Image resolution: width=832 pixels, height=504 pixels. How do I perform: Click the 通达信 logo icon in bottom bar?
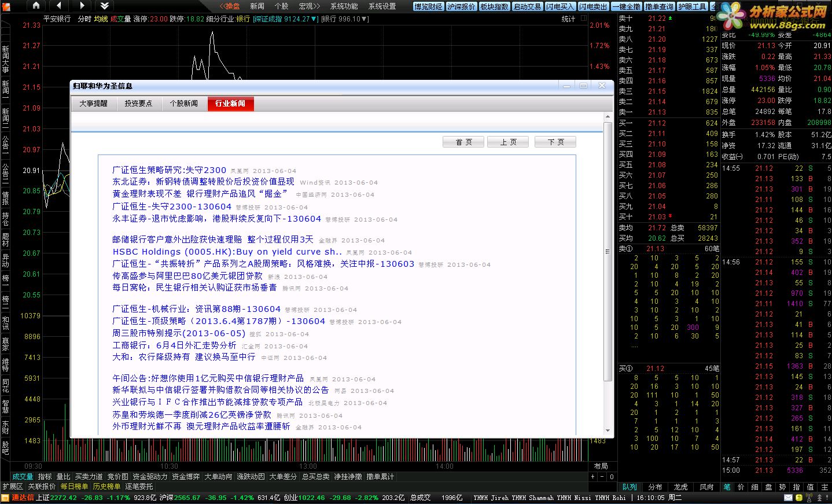click(x=6, y=498)
